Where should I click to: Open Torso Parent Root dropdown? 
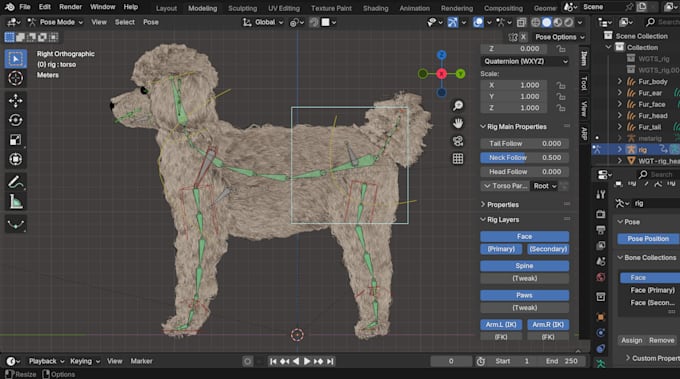pyautogui.click(x=545, y=186)
